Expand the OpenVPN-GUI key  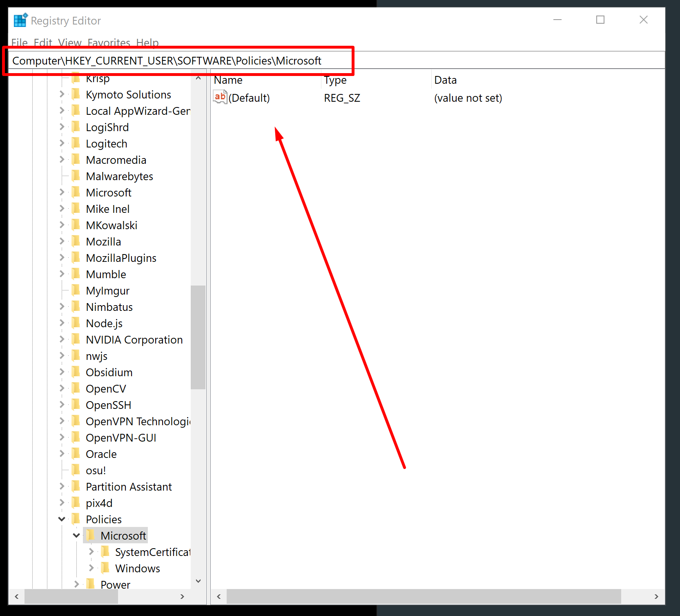(x=62, y=437)
